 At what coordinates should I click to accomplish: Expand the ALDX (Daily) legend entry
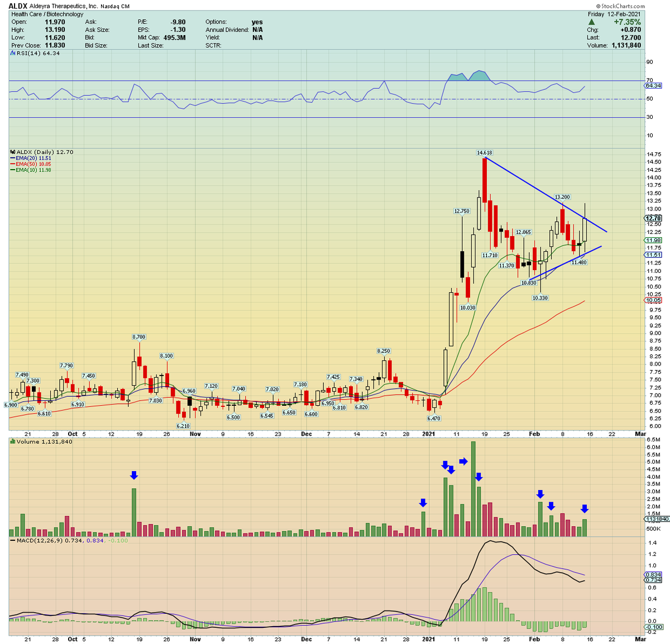tap(41, 152)
